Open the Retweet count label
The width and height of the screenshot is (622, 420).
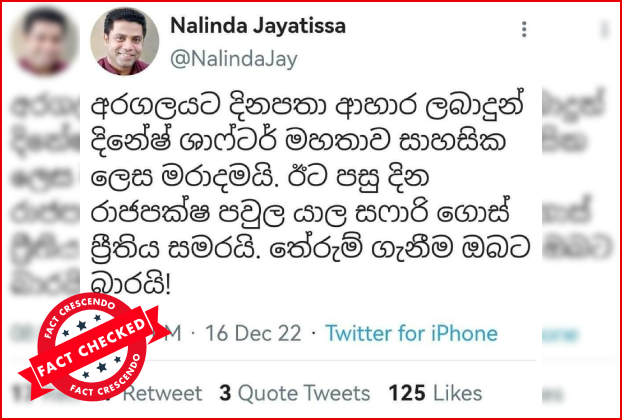pyautogui.click(x=163, y=393)
